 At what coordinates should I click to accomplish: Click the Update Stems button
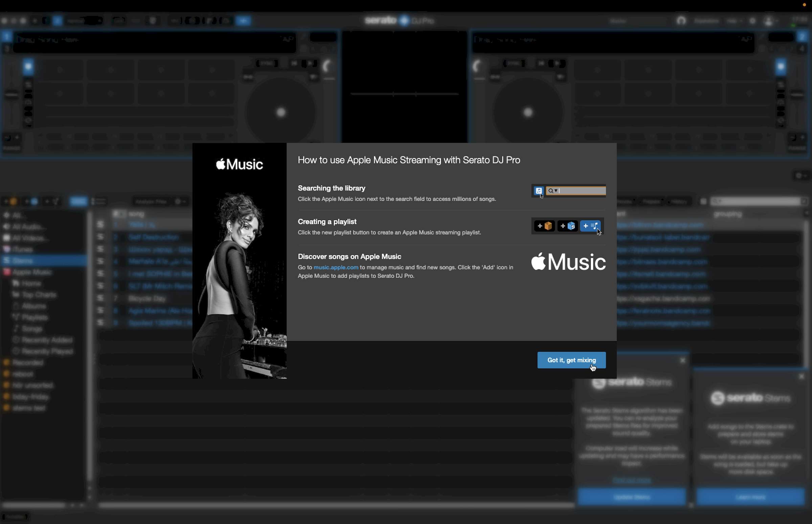[632, 497]
